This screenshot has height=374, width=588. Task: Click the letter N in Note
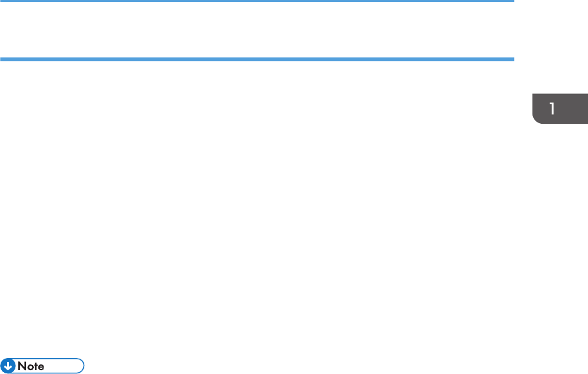[x=22, y=366]
